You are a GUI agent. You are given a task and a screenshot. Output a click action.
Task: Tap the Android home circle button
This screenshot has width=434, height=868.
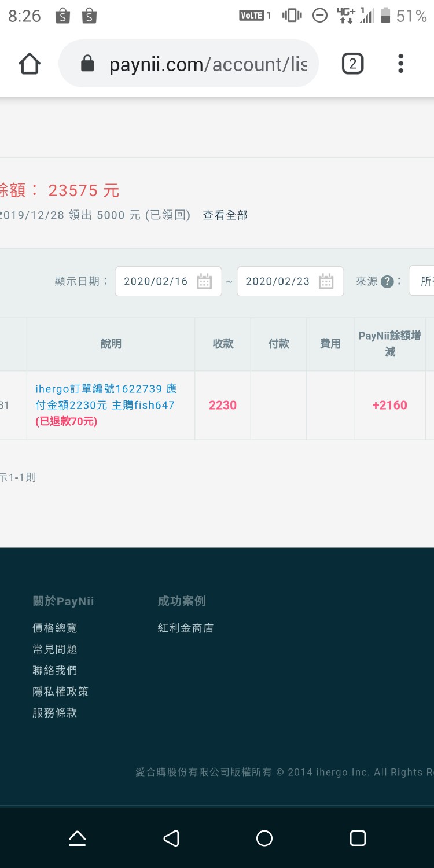click(x=264, y=838)
